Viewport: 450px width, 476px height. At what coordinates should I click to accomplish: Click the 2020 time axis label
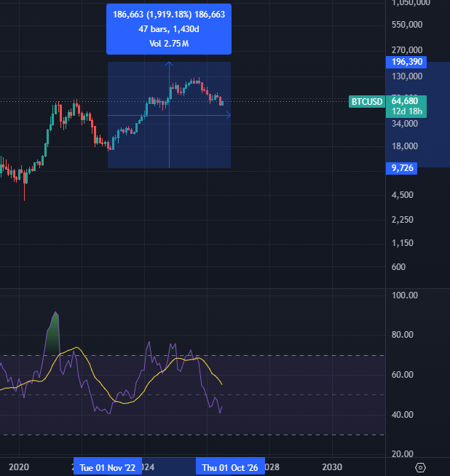(x=19, y=467)
